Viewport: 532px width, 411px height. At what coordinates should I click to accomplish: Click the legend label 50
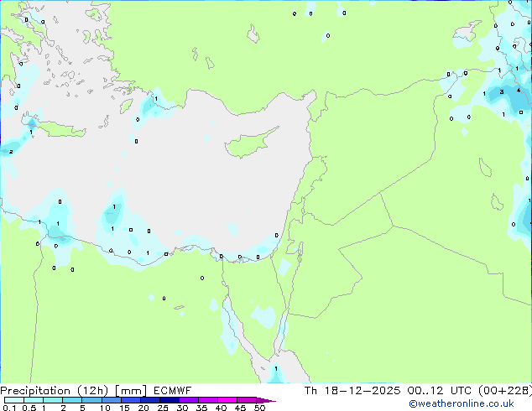tap(259, 408)
